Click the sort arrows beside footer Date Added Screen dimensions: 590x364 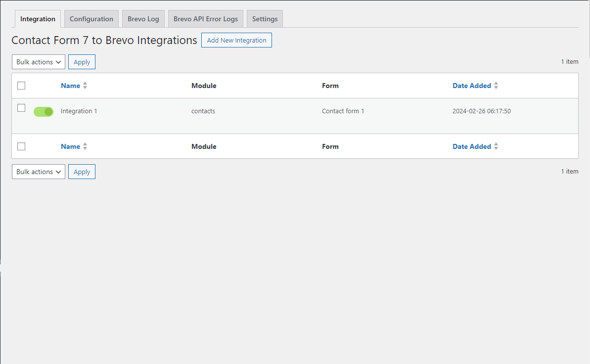point(497,146)
